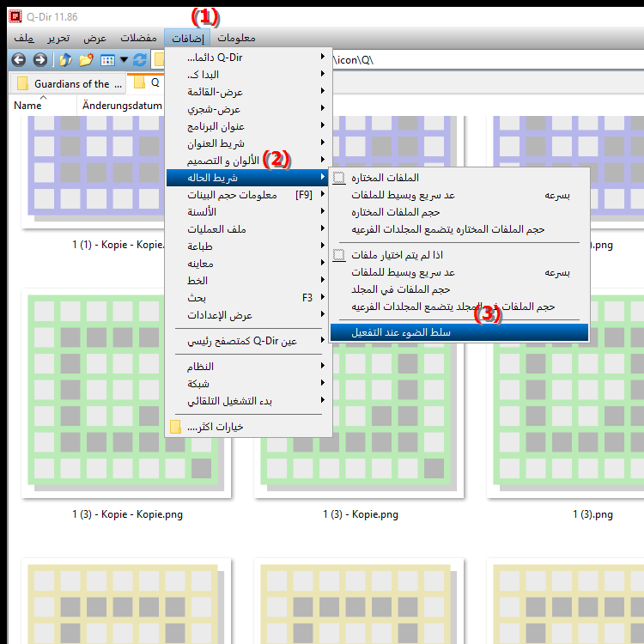Select the highlighted شريط الحاله menu entry
The height and width of the screenshot is (644, 644).
[x=248, y=178]
